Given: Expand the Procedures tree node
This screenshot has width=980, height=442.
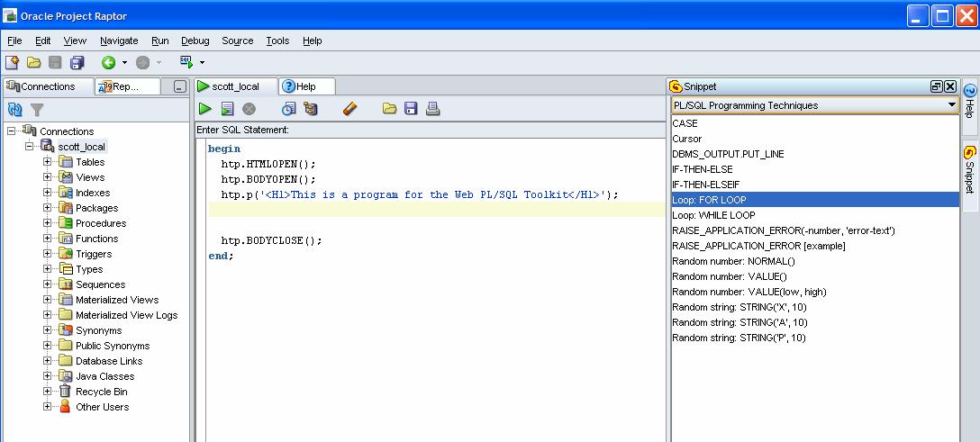Looking at the screenshot, I should 48,223.
